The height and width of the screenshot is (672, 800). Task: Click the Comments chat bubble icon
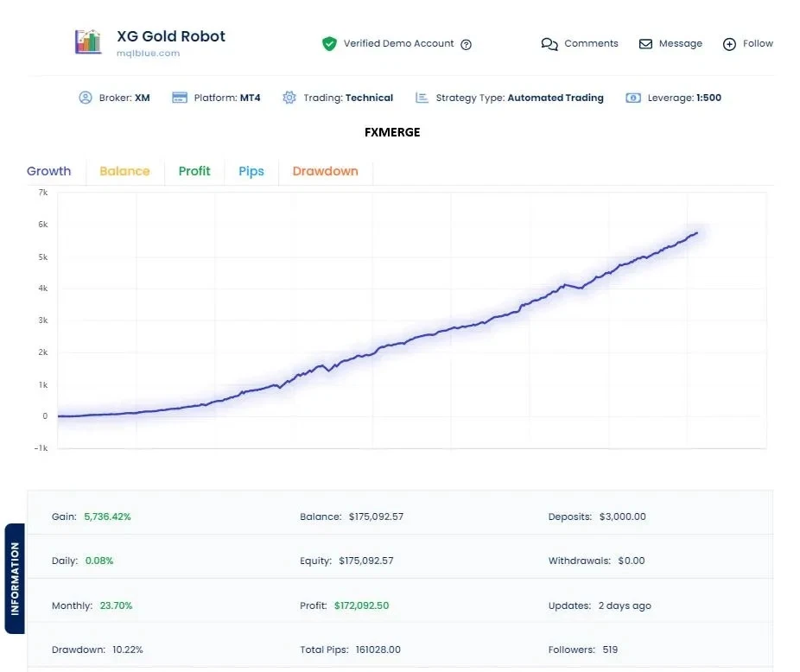click(x=550, y=43)
